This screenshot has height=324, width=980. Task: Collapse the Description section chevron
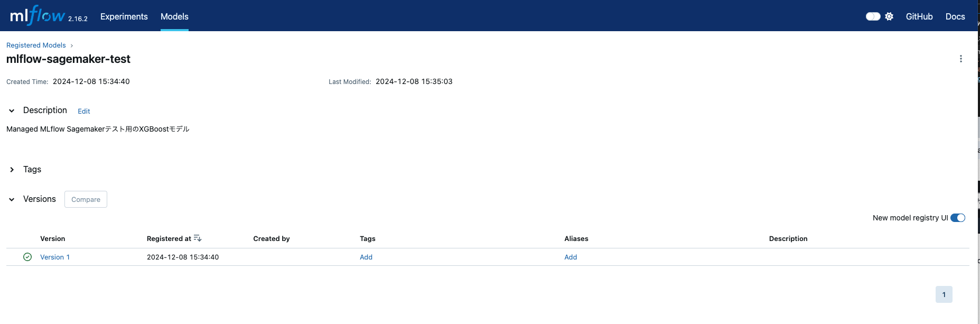pyautogui.click(x=12, y=110)
